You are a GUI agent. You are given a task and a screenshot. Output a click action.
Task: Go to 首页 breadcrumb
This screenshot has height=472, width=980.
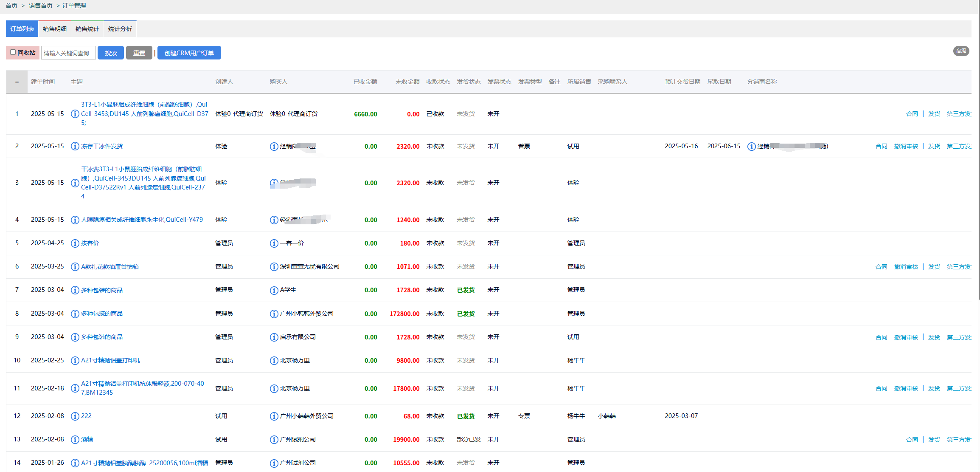pyautogui.click(x=11, y=6)
